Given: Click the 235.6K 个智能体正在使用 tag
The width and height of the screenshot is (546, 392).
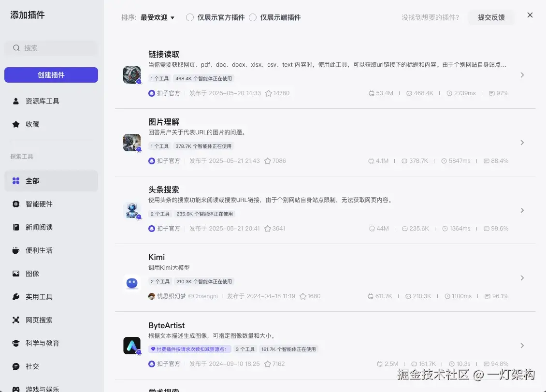Looking at the screenshot, I should [x=205, y=214].
